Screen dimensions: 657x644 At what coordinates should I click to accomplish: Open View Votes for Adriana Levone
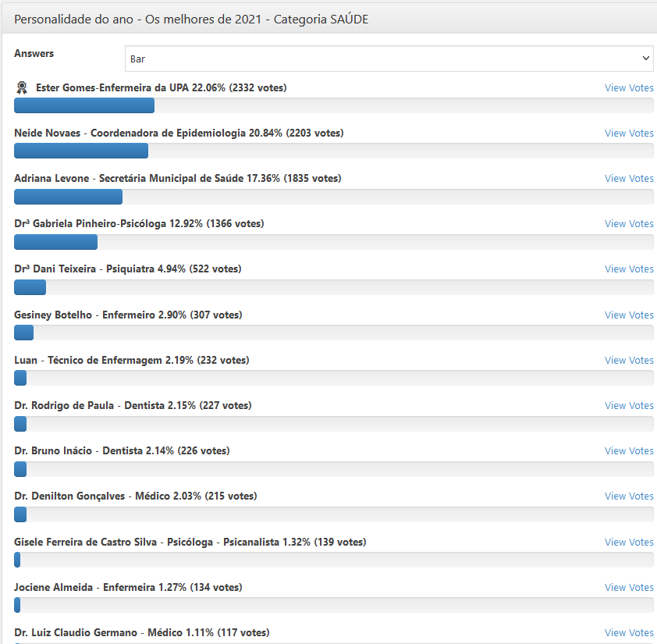[x=628, y=178]
